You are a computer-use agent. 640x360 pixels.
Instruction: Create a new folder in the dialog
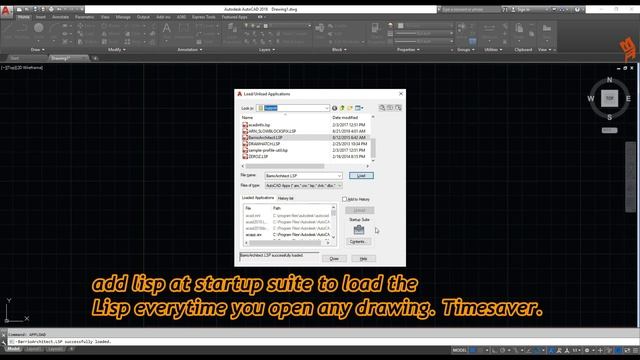(350, 108)
